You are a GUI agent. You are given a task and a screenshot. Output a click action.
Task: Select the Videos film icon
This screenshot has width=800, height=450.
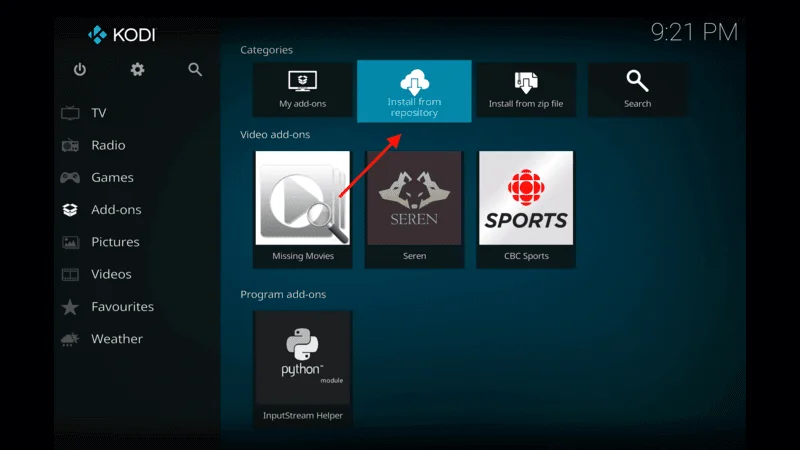click(x=70, y=274)
